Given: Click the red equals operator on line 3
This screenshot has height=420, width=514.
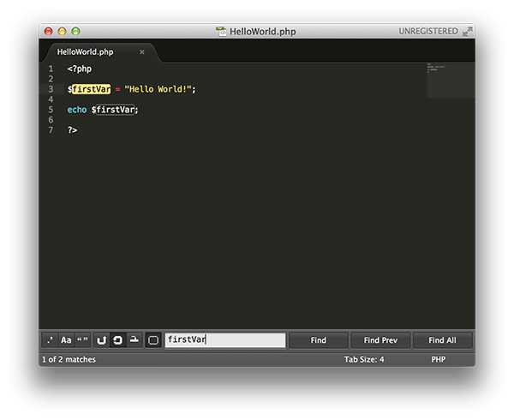Looking at the screenshot, I should point(117,89).
